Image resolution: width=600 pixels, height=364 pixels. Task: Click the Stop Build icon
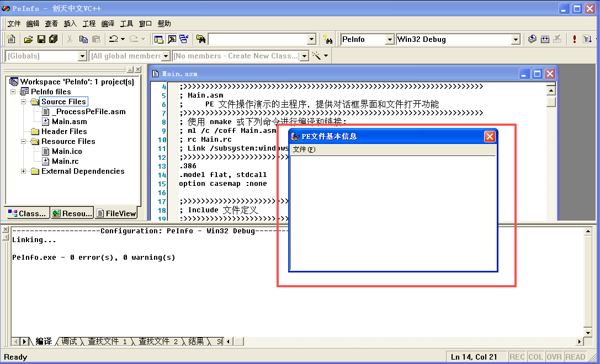click(557, 39)
